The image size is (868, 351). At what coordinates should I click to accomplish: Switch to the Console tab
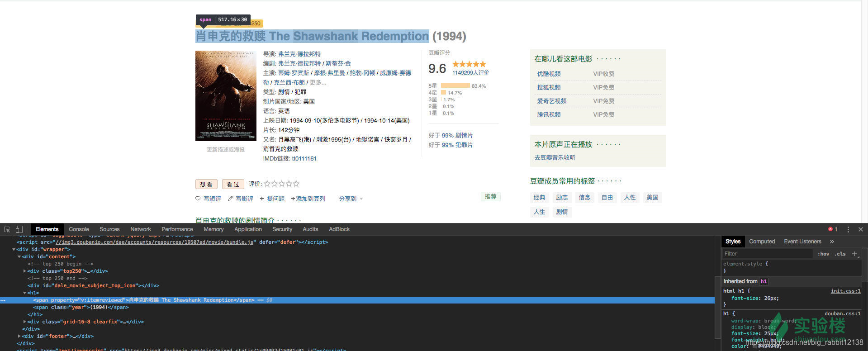(79, 229)
